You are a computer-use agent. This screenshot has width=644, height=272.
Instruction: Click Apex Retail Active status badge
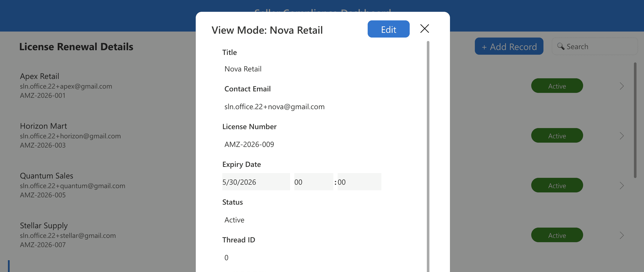tap(557, 86)
